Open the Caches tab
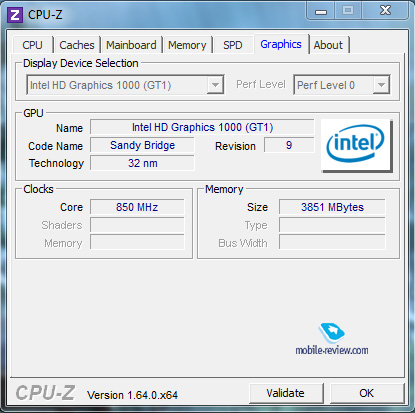The width and height of the screenshot is (415, 413). tap(77, 45)
